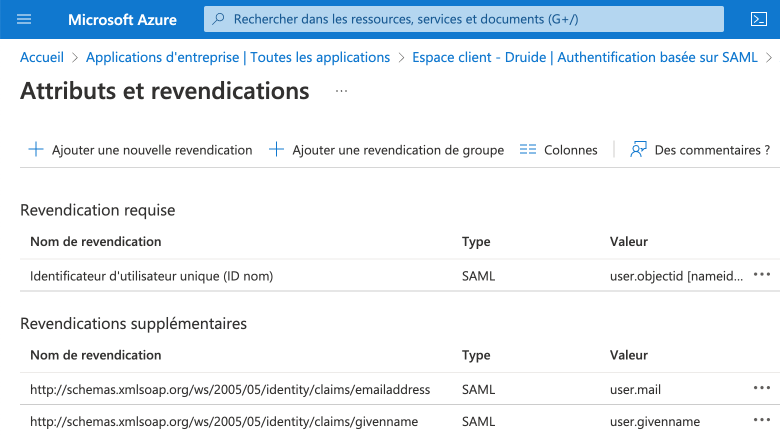This screenshot has width=780, height=435.
Task: Click the feedback person icon
Action: [x=638, y=150]
